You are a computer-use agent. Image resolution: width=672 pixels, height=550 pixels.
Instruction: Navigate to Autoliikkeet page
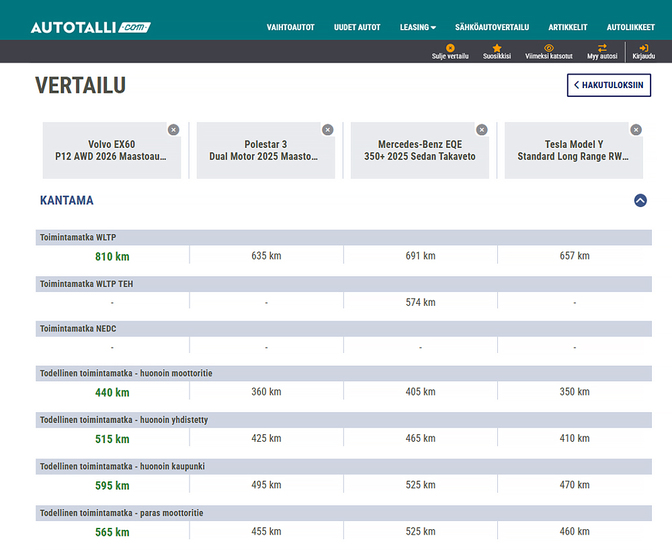(x=630, y=27)
